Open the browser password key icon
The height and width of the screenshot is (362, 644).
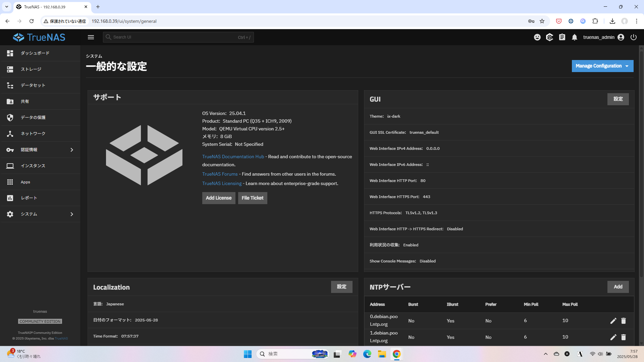click(531, 21)
